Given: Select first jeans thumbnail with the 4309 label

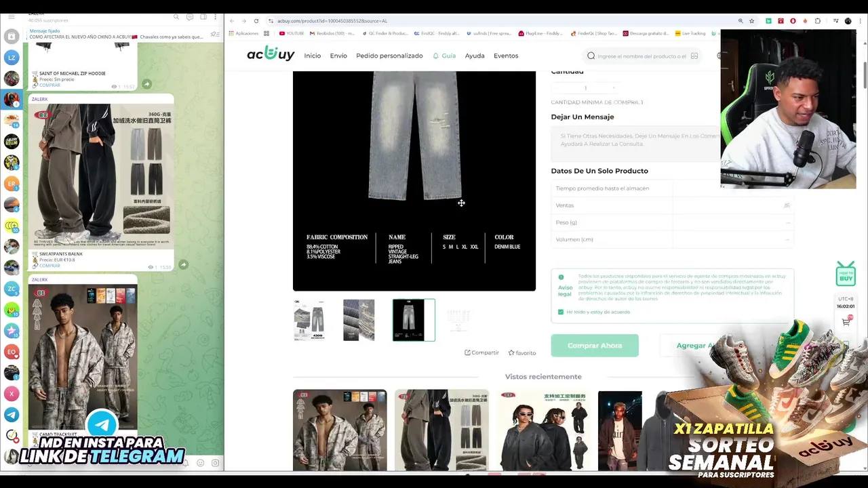Looking at the screenshot, I should coord(309,320).
